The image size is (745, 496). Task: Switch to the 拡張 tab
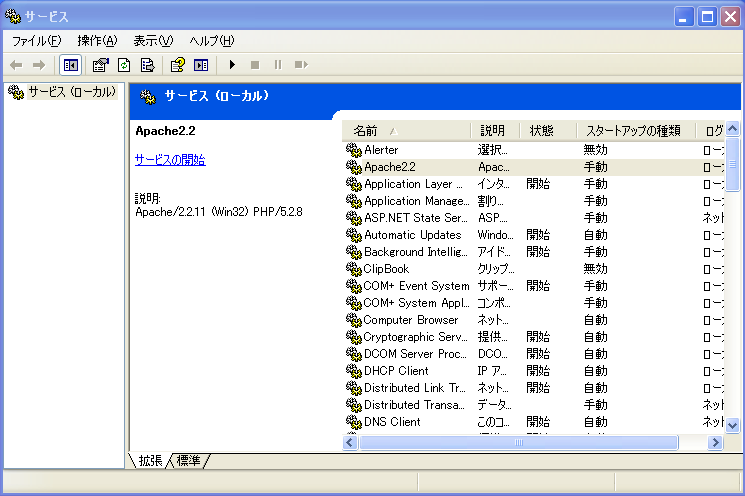pos(150,461)
